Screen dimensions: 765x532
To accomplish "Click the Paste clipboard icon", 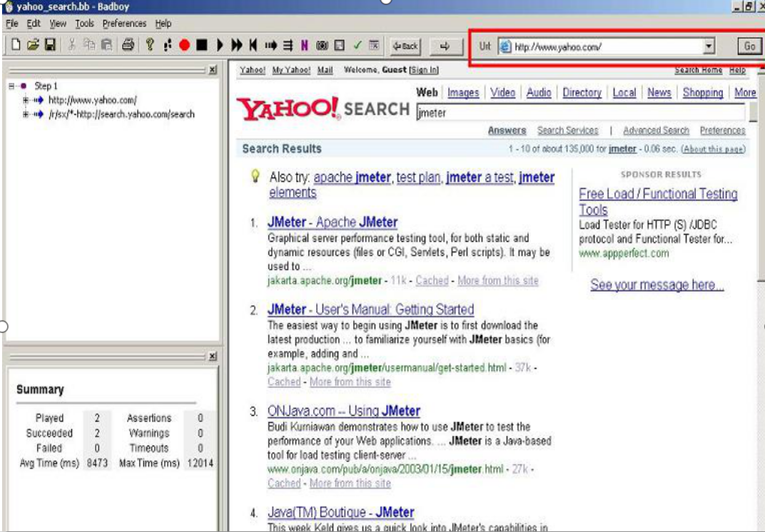I will (106, 45).
